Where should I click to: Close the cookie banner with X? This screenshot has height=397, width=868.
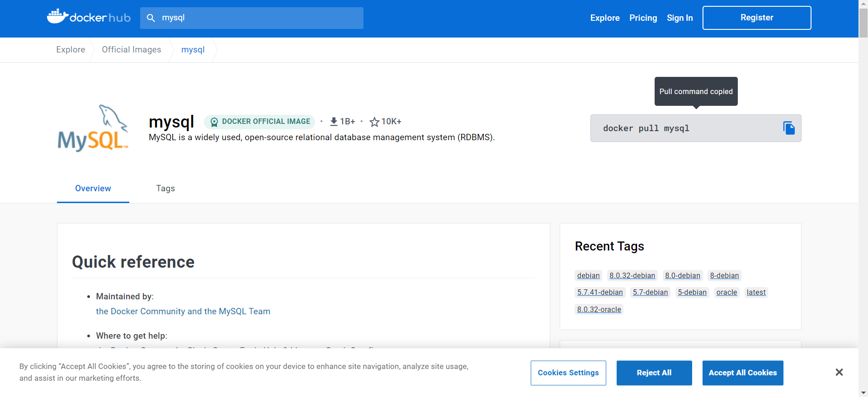pos(839,372)
